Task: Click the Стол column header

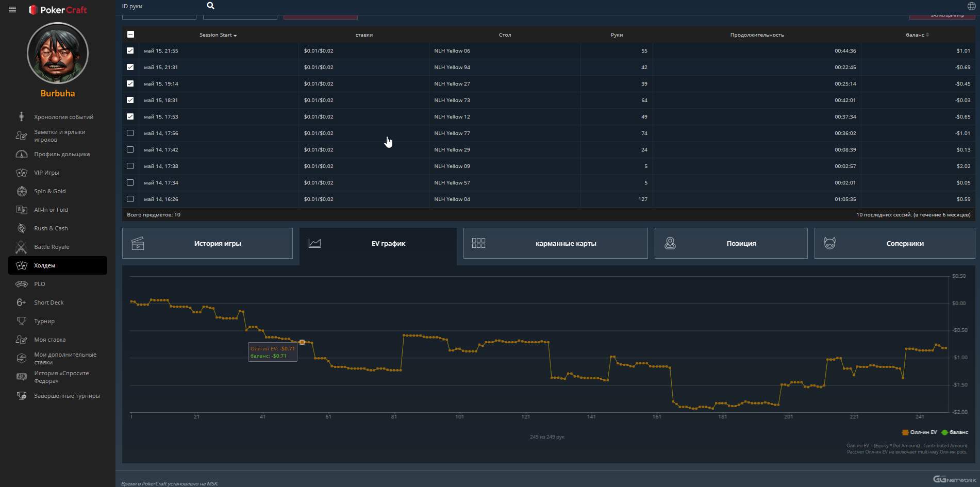Action: click(505, 35)
